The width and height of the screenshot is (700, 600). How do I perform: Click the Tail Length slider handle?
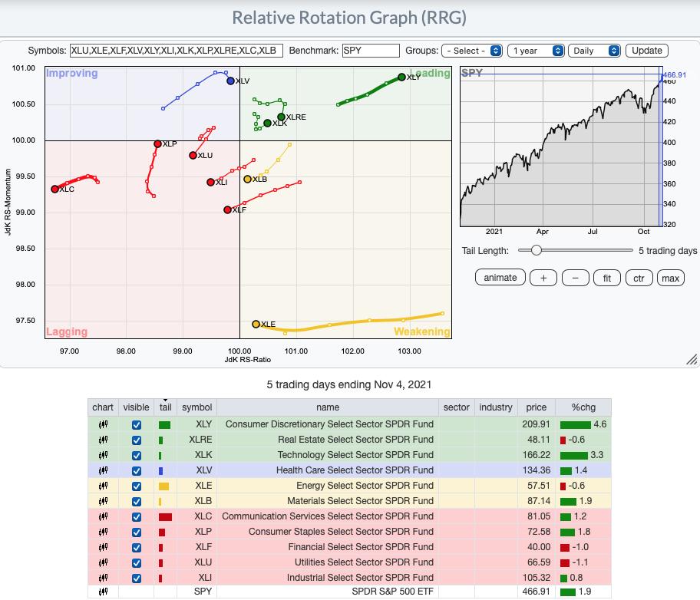(x=537, y=250)
